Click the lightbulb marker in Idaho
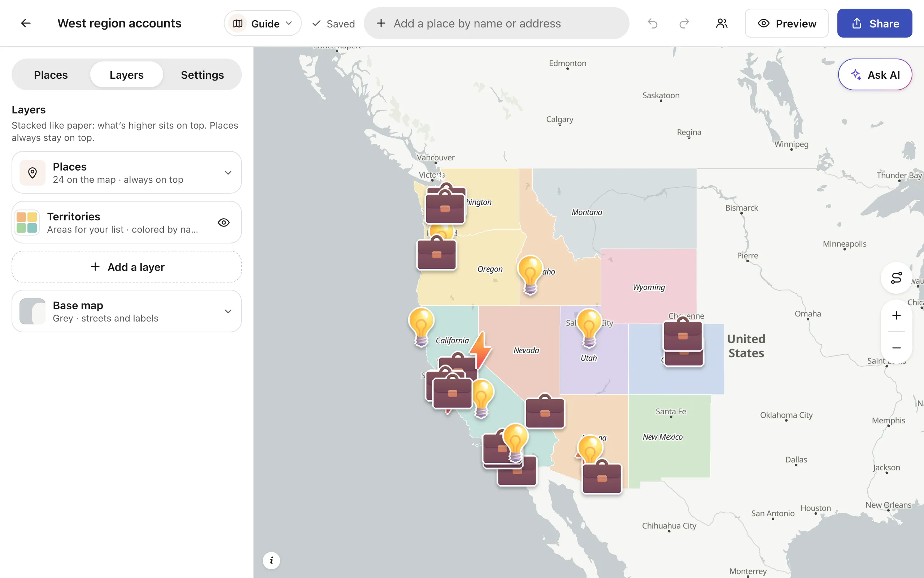 click(x=530, y=275)
